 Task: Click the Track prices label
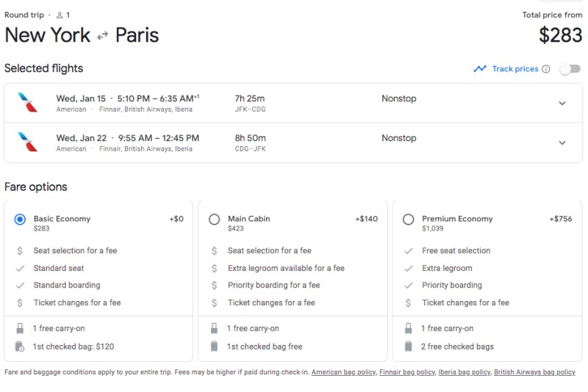pos(515,69)
